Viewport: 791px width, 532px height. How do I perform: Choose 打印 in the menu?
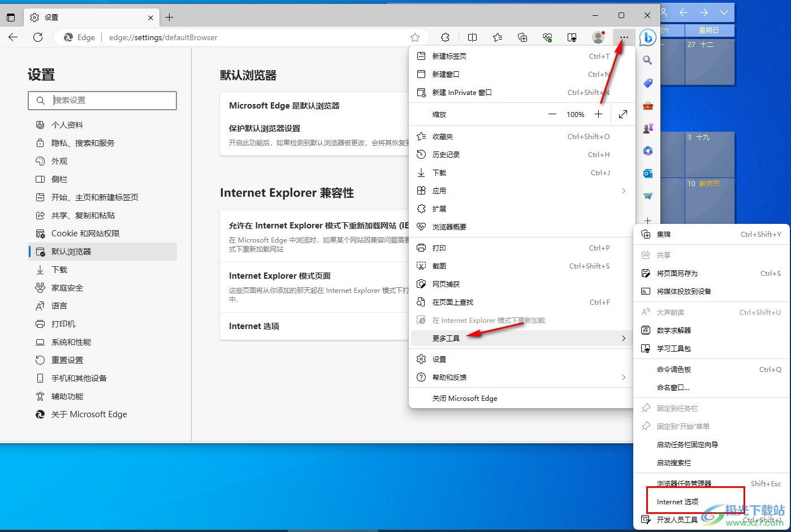[521, 248]
